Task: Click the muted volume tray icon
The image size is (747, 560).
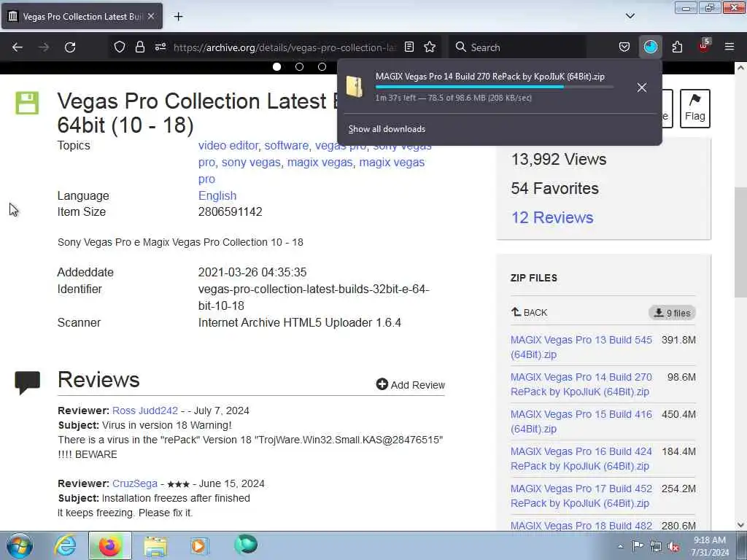Action: coord(673,546)
